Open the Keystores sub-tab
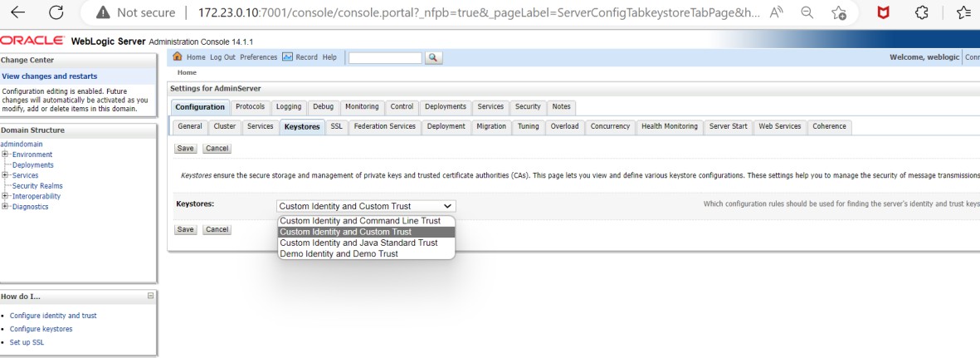The height and width of the screenshot is (358, 980). (302, 126)
